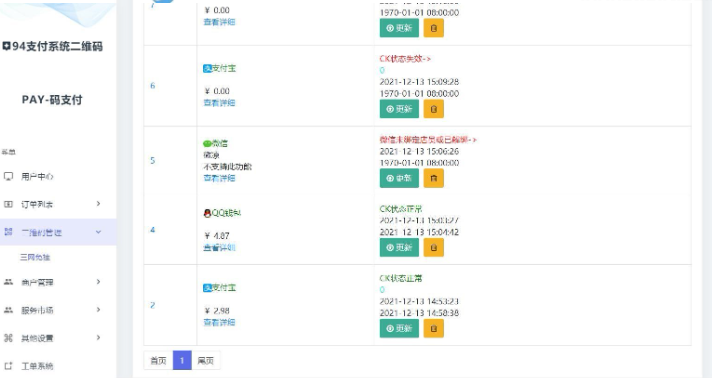Screen dimensions: 712x378
Task: Click 更新 button for row 2
Action: coord(399,328)
